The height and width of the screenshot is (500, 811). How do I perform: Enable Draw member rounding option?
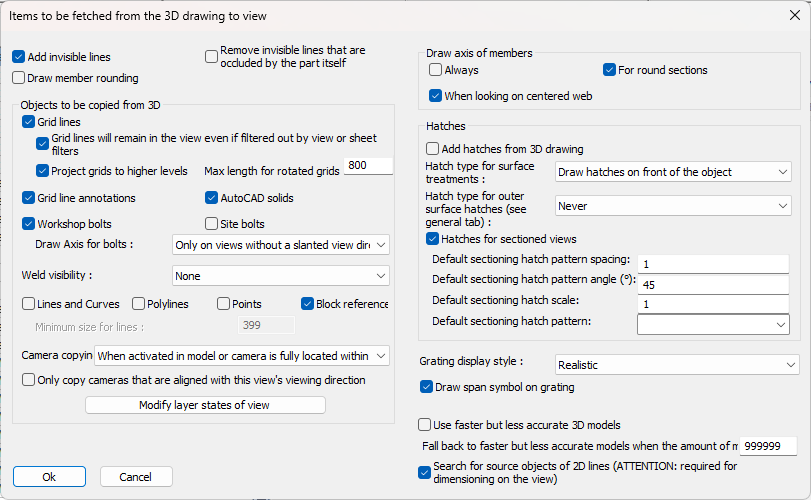click(x=19, y=78)
